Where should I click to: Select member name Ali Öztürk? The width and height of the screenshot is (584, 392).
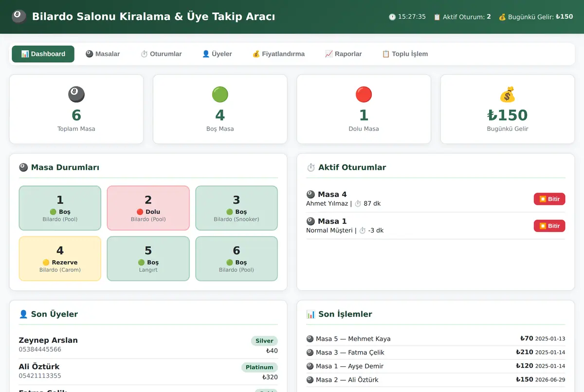(x=39, y=367)
